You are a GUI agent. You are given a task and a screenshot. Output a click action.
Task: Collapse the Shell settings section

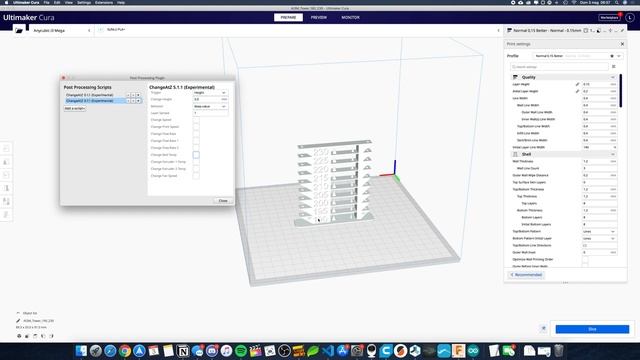pos(563,154)
